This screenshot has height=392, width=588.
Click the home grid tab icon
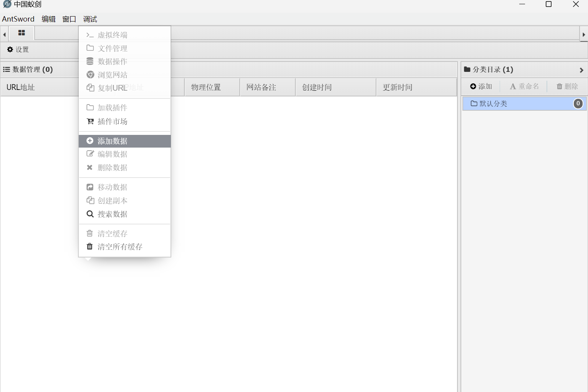pos(22,33)
